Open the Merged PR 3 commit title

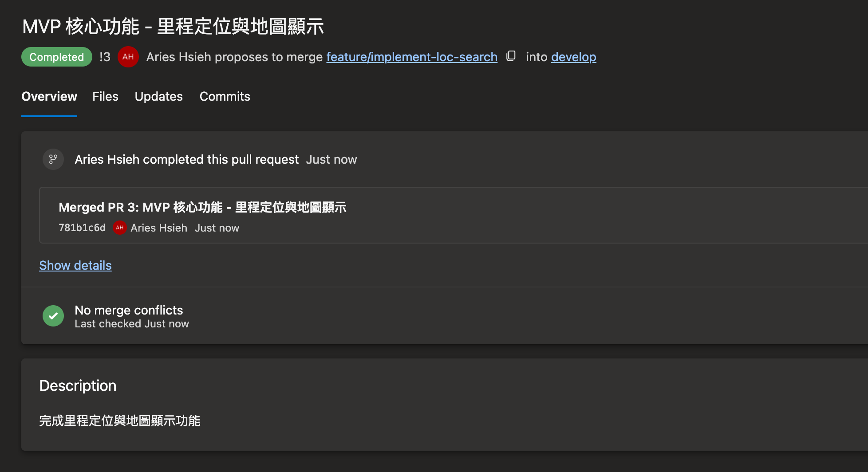click(202, 207)
